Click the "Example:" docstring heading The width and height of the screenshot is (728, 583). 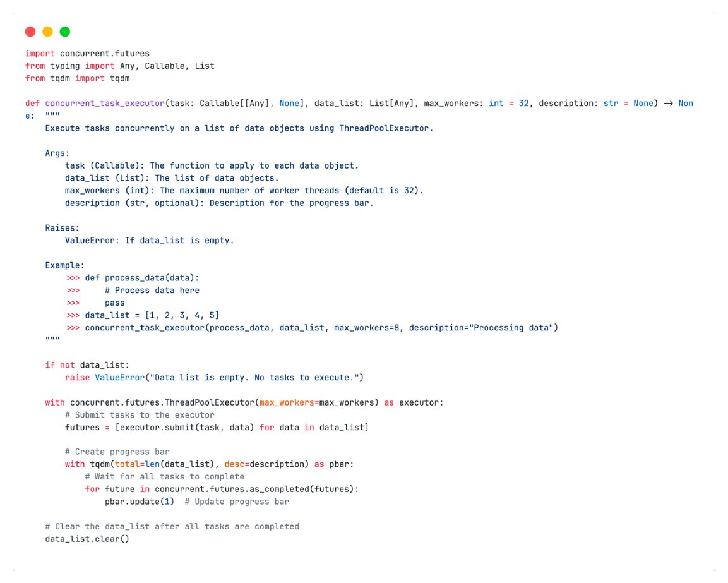[x=64, y=266]
